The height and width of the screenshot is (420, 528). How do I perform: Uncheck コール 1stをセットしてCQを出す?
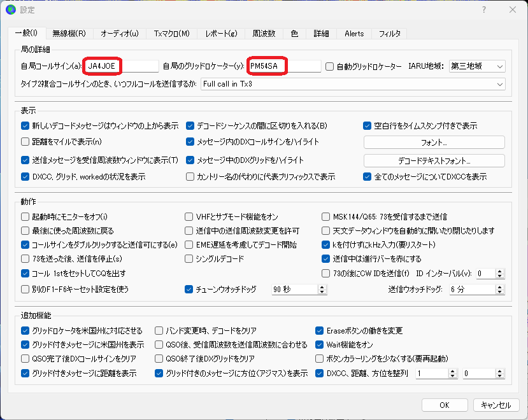pyautogui.click(x=25, y=273)
